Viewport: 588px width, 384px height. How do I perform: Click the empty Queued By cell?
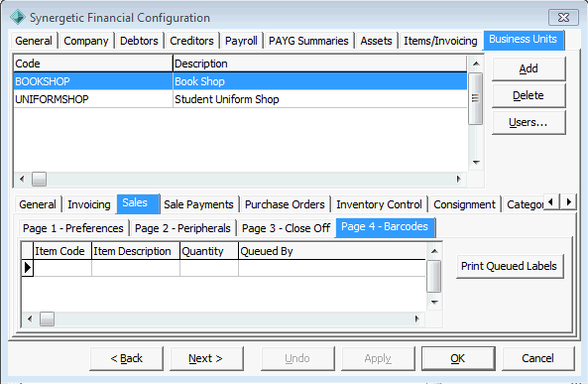(332, 268)
